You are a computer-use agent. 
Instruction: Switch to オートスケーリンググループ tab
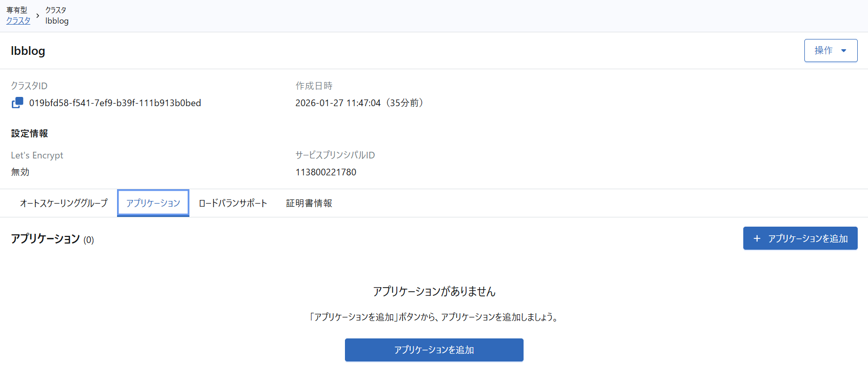64,203
